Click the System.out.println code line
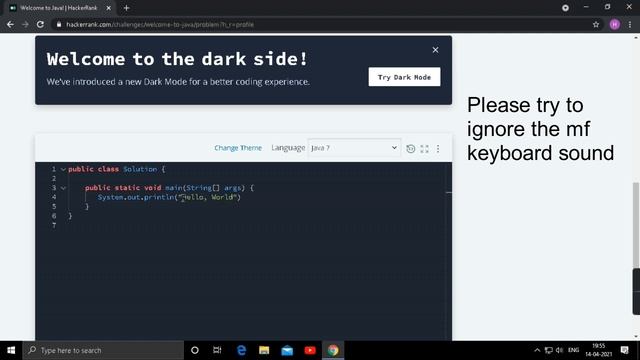 169,198
